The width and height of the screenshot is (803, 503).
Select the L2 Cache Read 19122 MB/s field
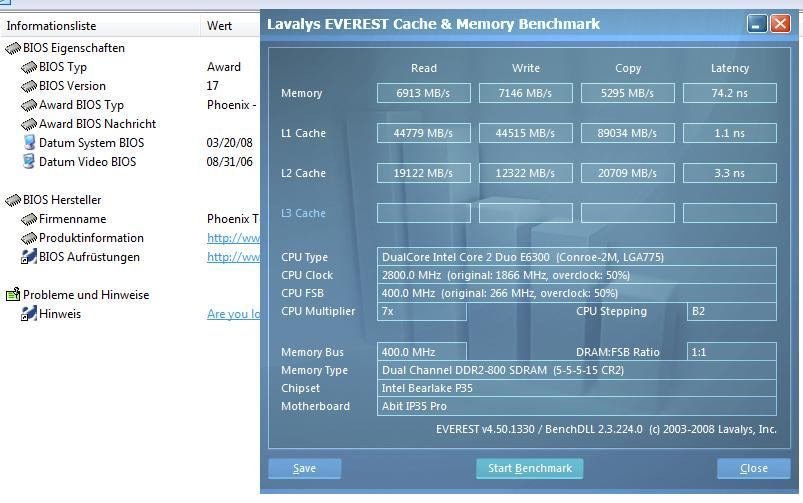[424, 173]
